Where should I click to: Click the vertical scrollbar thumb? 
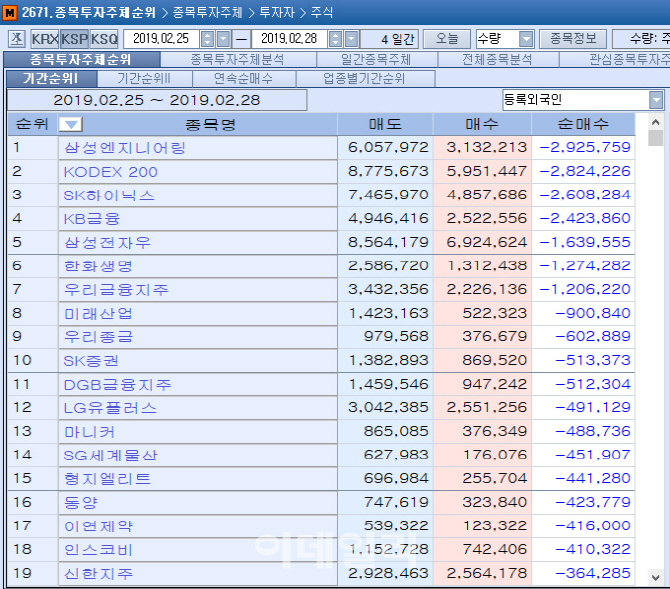pos(655,138)
